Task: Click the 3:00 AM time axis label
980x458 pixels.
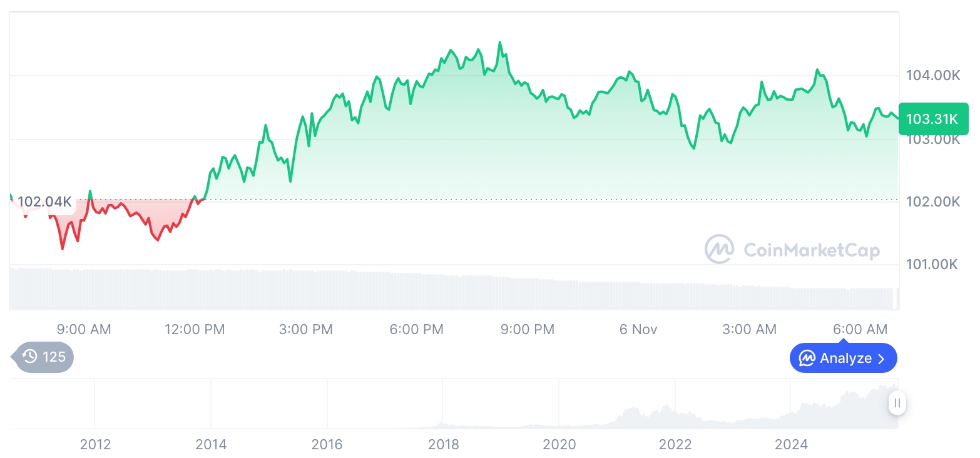Action: click(749, 329)
